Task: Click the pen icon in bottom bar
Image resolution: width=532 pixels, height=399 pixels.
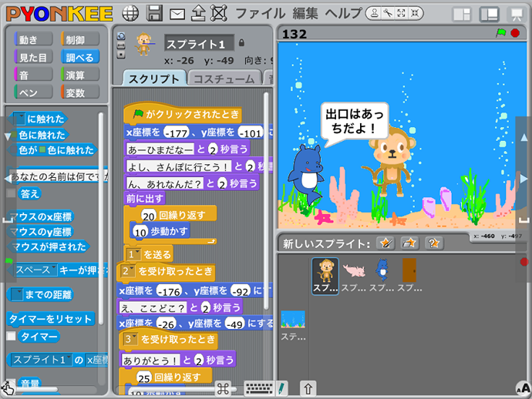Action: [281, 389]
